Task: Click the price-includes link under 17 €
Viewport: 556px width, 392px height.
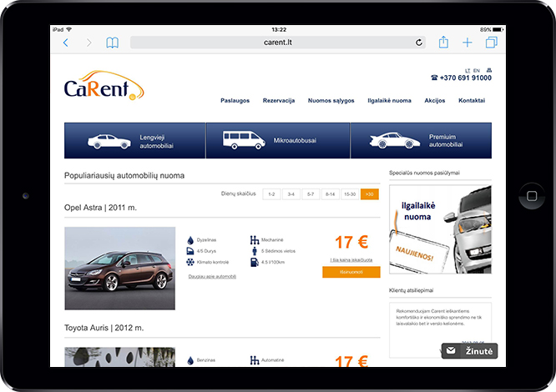Action: (351, 260)
